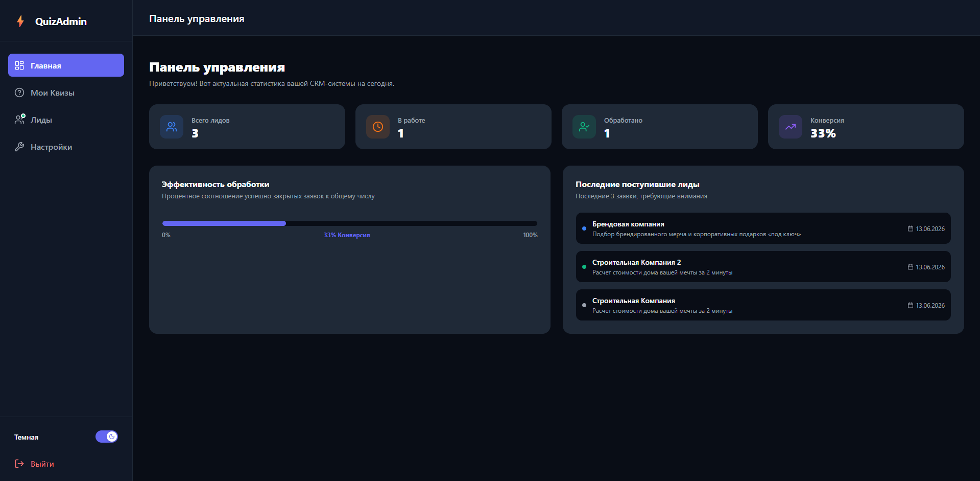
Task: Click date 13.06.2026 on Строительная Компания 2 row
Action: click(930, 267)
